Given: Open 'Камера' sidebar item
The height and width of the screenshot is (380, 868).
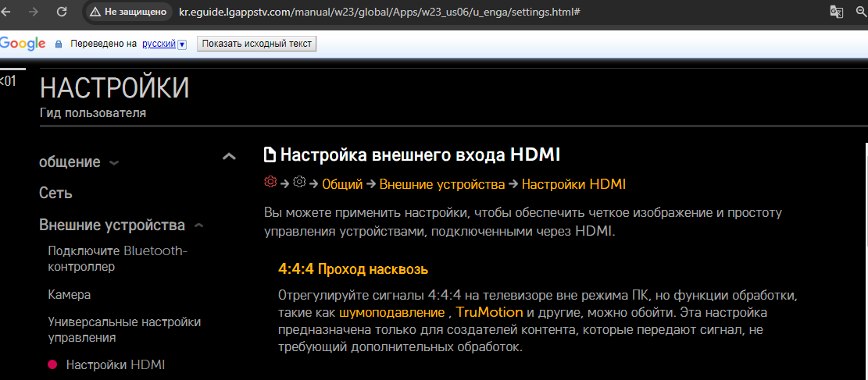Looking at the screenshot, I should pos(70,295).
